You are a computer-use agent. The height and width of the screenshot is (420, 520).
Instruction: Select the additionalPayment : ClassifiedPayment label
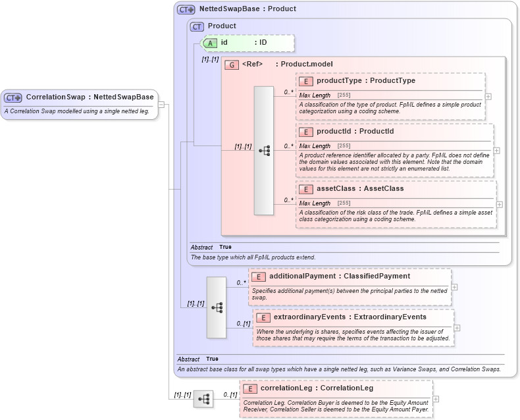(340, 276)
